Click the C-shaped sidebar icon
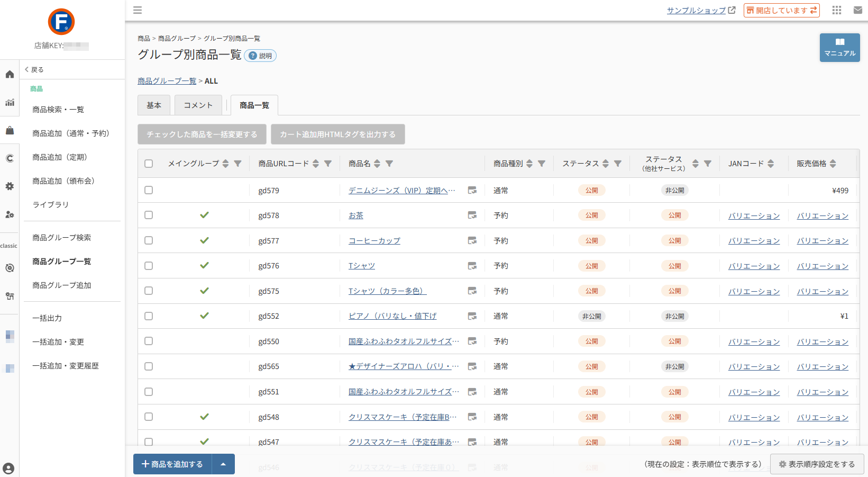This screenshot has height=477, width=868. pyautogui.click(x=10, y=158)
